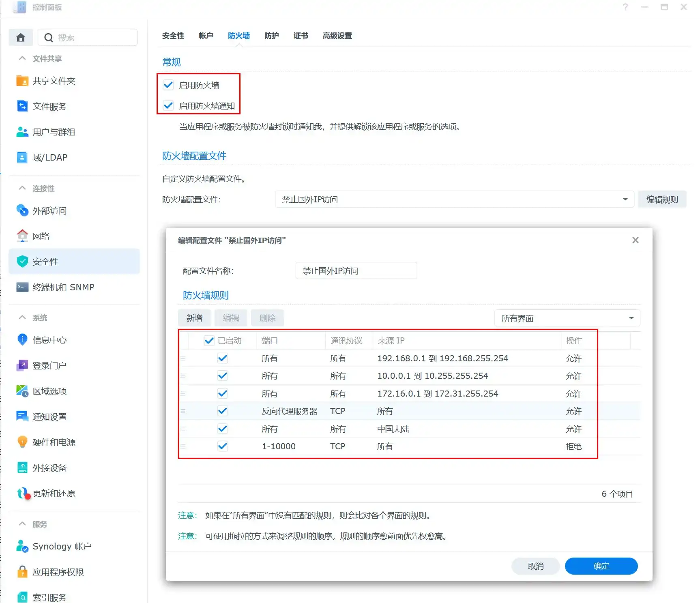Open the 防火墙配置文件 dropdown
Image resolution: width=700 pixels, height=603 pixels.
(x=625, y=199)
